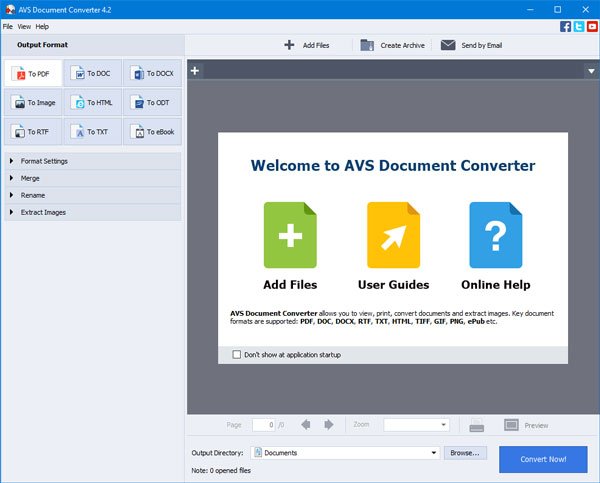Click the Create Archive toolbar button
Screen dimensions: 600x483
394,45
